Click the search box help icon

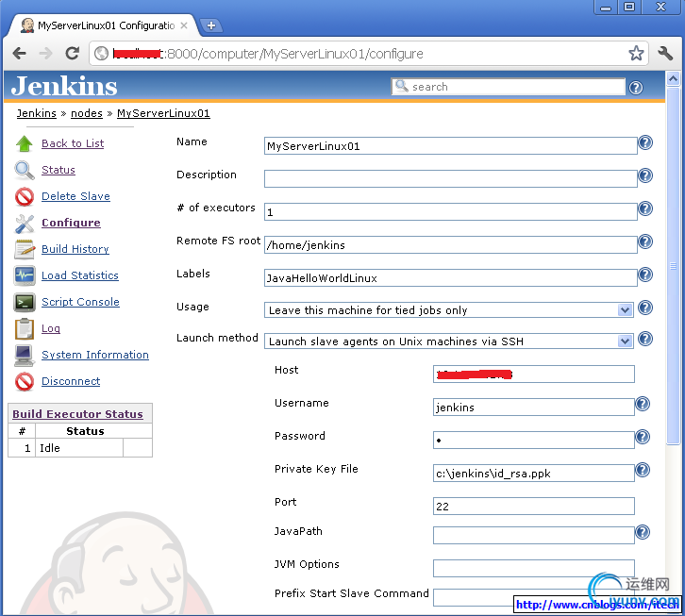[636, 88]
